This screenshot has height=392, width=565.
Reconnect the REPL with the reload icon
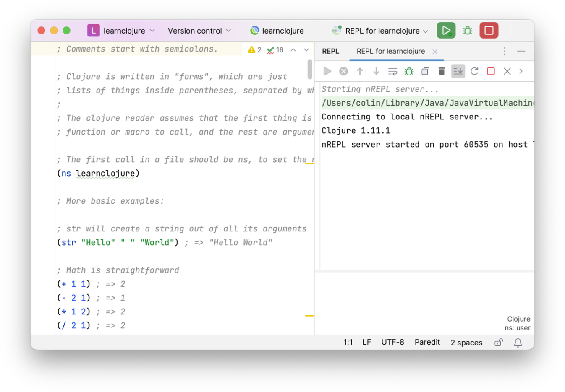pyautogui.click(x=474, y=71)
